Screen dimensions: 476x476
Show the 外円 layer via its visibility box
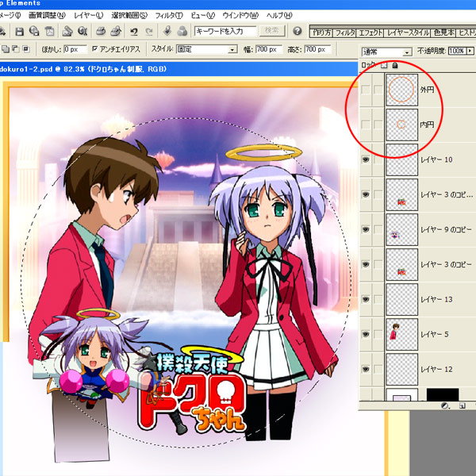coord(366,90)
